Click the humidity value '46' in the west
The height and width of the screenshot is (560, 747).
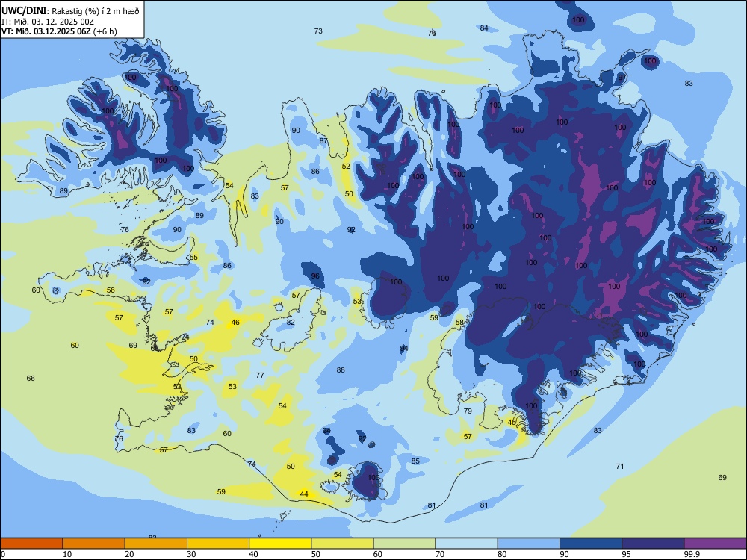click(235, 323)
